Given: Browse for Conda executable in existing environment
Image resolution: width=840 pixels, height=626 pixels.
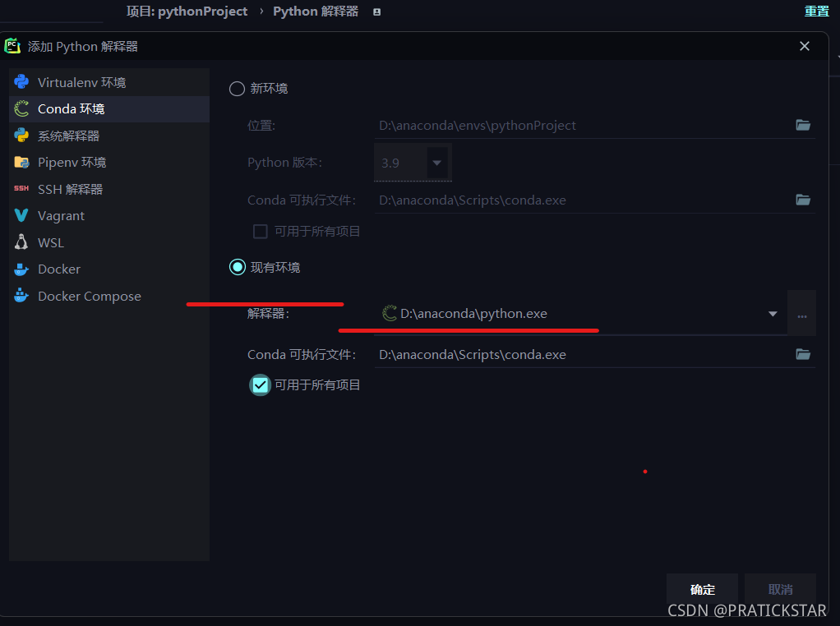Looking at the screenshot, I should (802, 355).
